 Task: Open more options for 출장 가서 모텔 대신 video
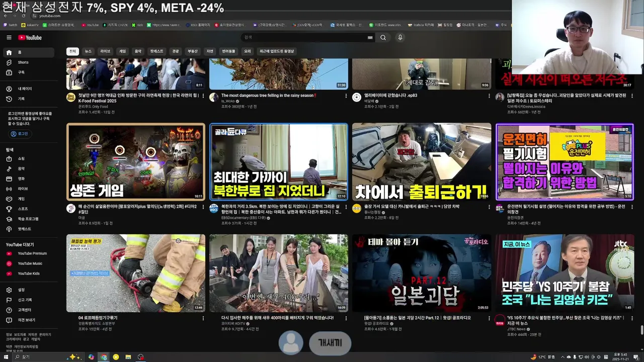[x=489, y=207]
